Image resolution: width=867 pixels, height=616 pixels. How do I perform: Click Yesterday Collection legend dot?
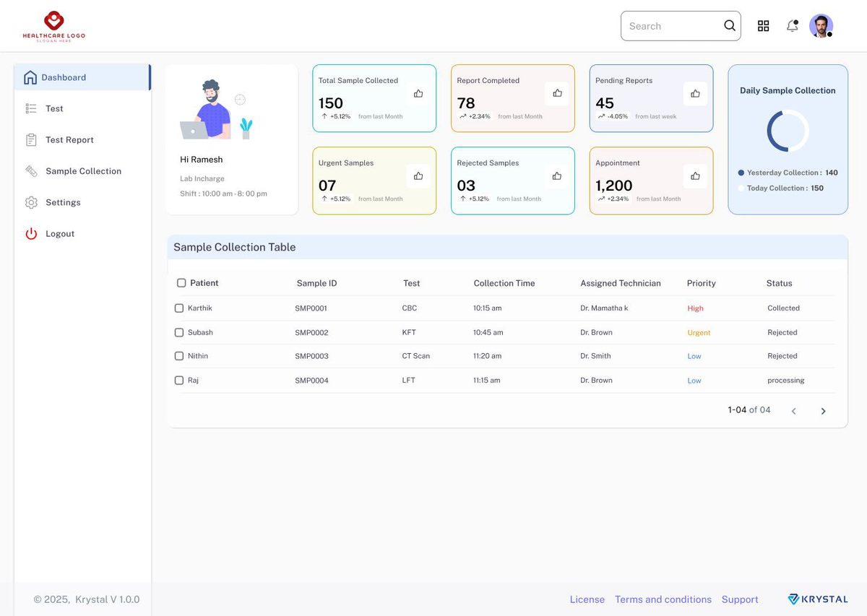pyautogui.click(x=741, y=173)
